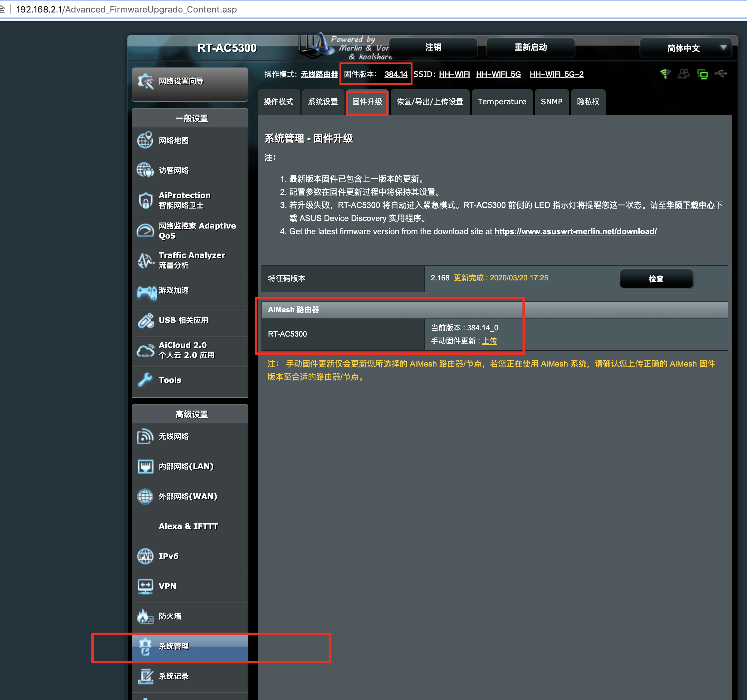Click the connected clients status icon
The image size is (747, 700).
pos(683,74)
